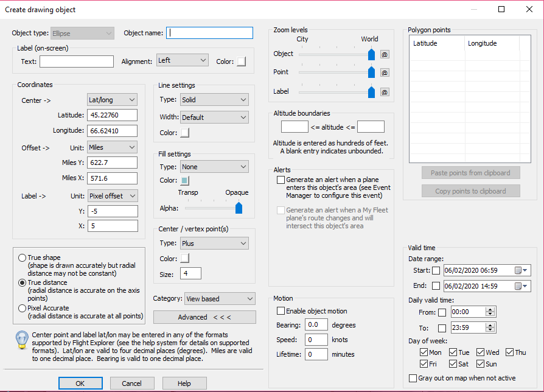Click the Help button
Image resolution: width=544 pixels, height=392 pixels.
(184, 383)
